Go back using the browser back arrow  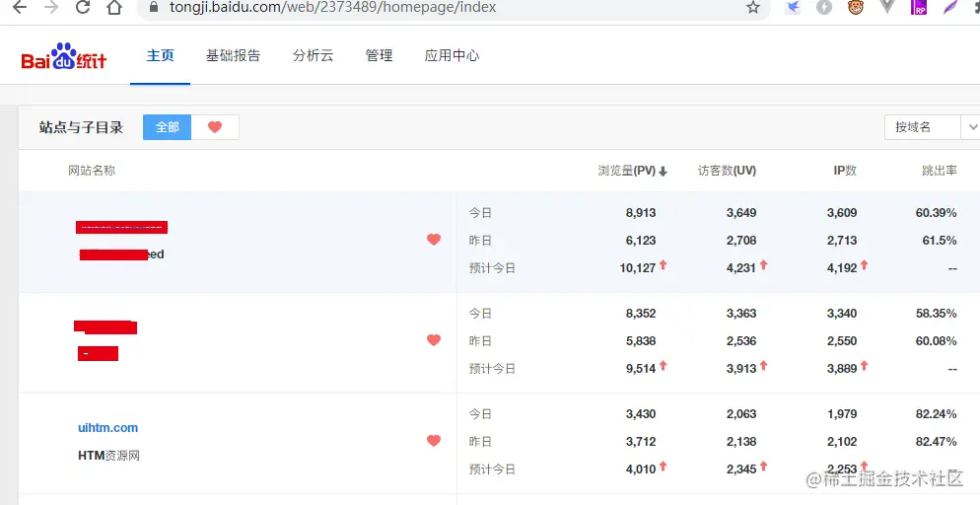click(20, 8)
